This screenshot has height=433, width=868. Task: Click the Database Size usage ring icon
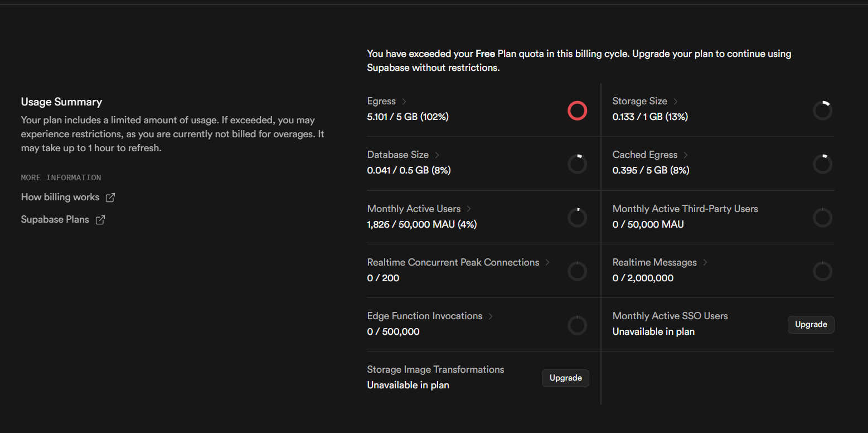pos(577,164)
